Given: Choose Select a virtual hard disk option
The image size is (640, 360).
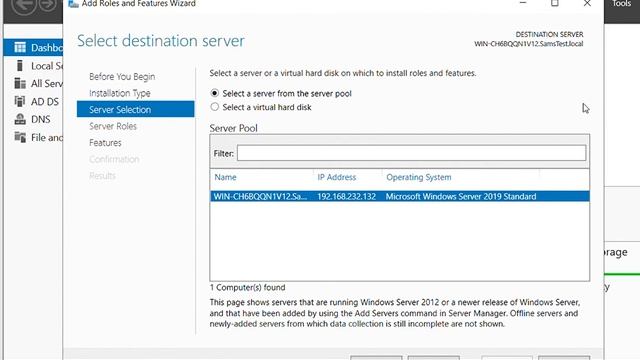Looking at the screenshot, I should [214, 107].
